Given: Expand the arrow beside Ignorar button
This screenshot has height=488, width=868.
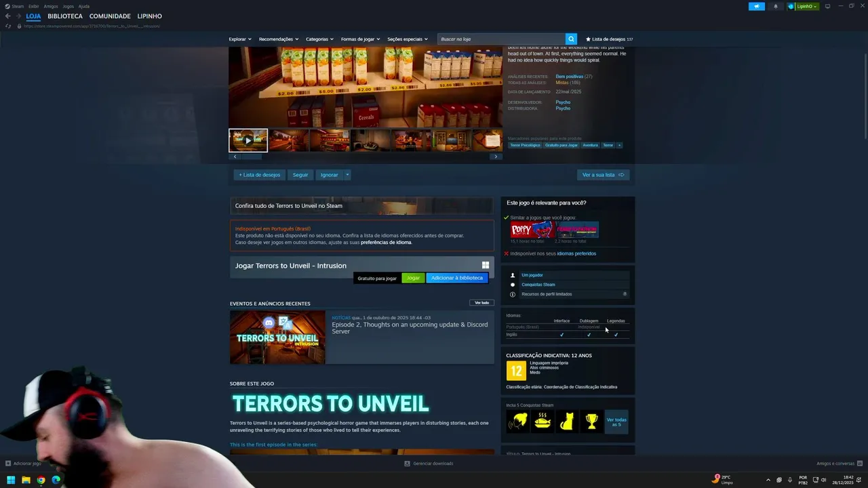Looking at the screenshot, I should pyautogui.click(x=347, y=175).
